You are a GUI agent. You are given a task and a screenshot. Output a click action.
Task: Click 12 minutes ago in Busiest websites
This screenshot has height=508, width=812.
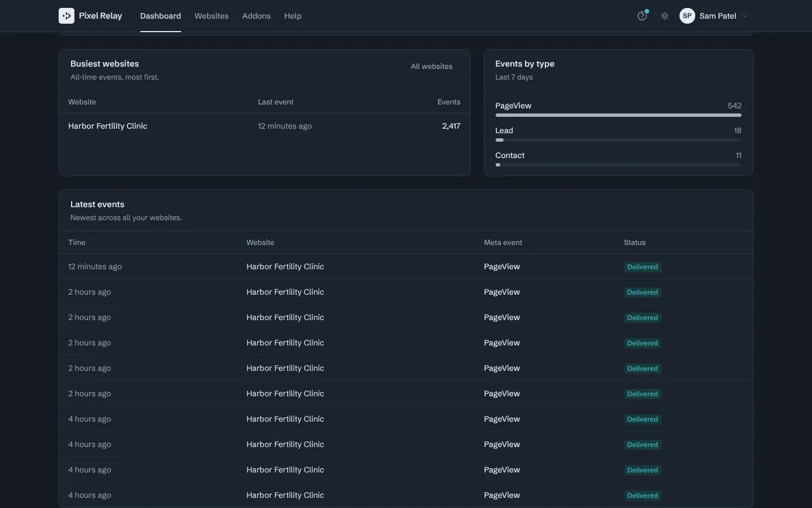click(x=285, y=126)
